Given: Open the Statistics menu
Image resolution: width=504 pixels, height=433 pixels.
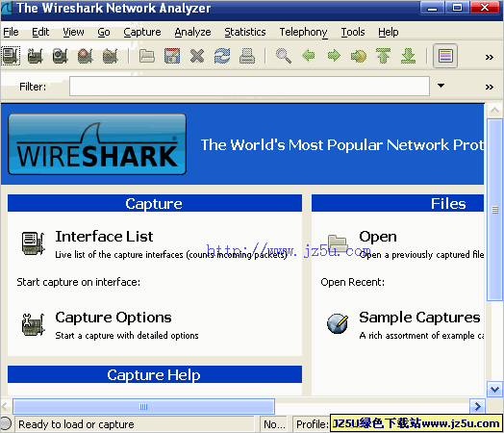Looking at the screenshot, I should pyautogui.click(x=245, y=32).
